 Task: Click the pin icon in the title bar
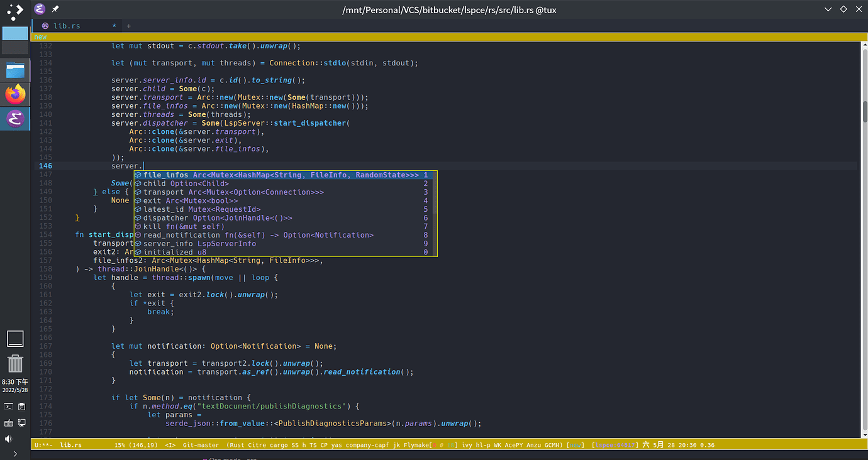(56, 9)
